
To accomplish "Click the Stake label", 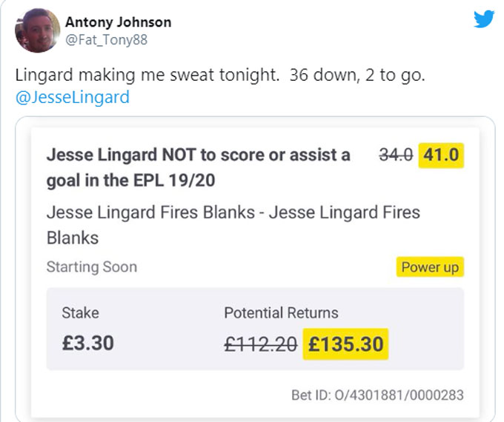I will 80,312.
